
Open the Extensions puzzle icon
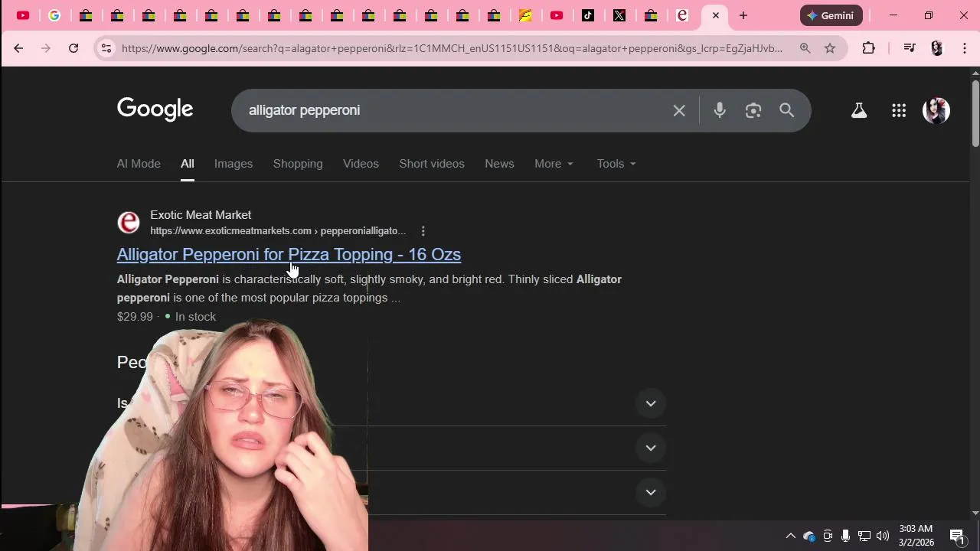click(868, 48)
